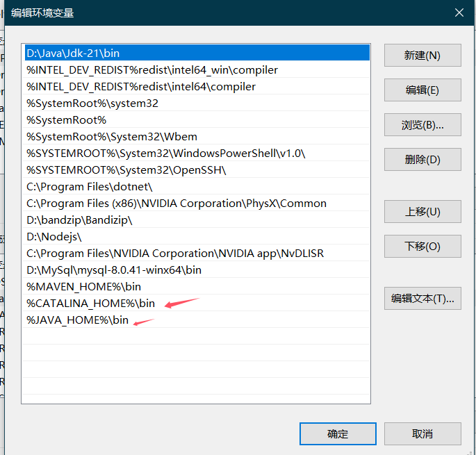This screenshot has height=455, width=476.
Task: Click the 新建(N) button
Action: click(x=422, y=56)
